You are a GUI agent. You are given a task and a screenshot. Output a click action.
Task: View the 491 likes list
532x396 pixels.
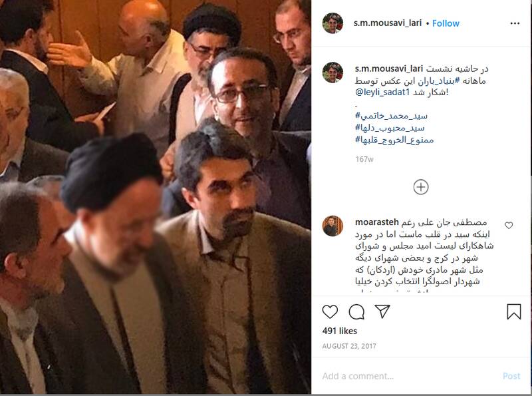point(340,331)
